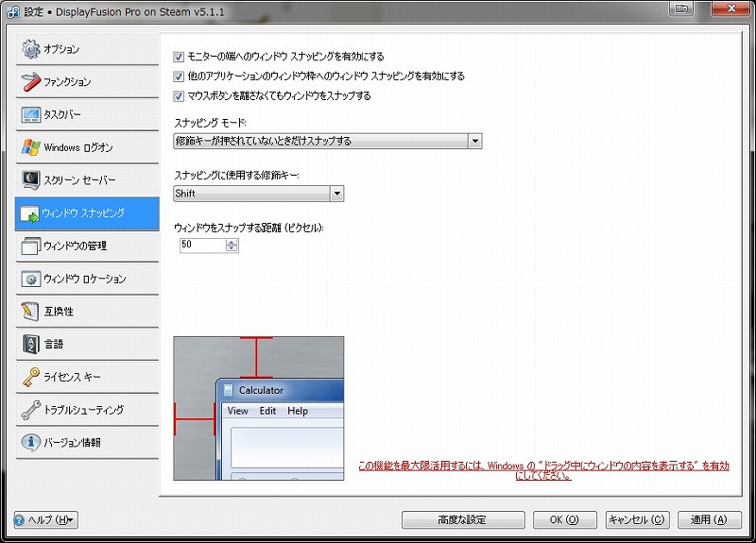Click the window snapping green arrow icon
Screen dimensions: 756x543
[x=29, y=214]
